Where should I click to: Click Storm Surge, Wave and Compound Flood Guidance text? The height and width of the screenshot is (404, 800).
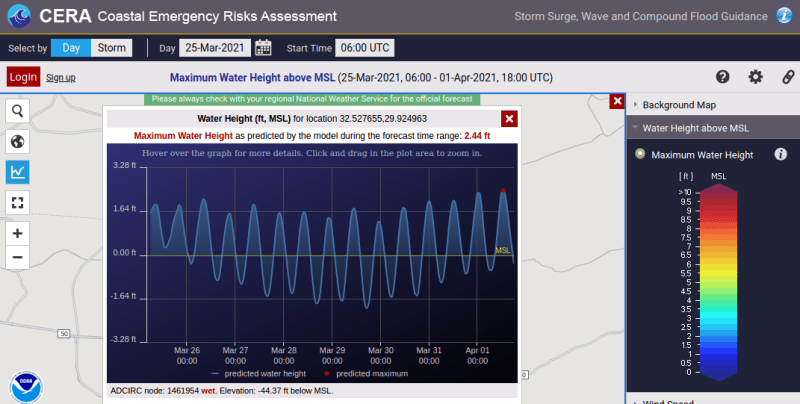pos(641,16)
